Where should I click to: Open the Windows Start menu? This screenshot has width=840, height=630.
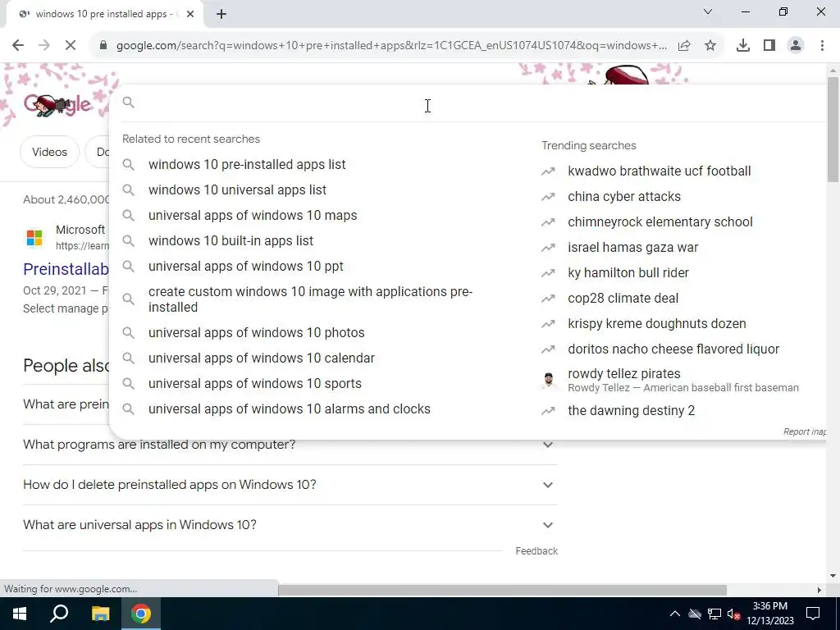point(20,614)
